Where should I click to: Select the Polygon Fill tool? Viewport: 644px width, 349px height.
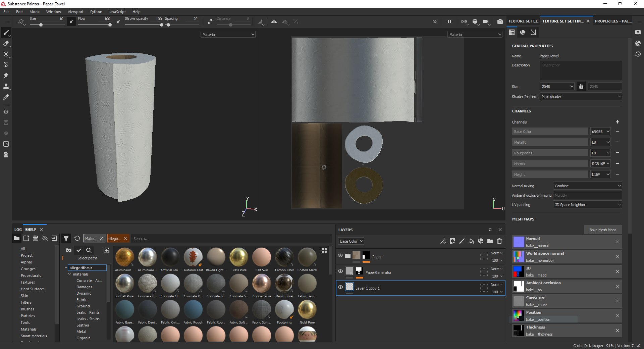6,65
